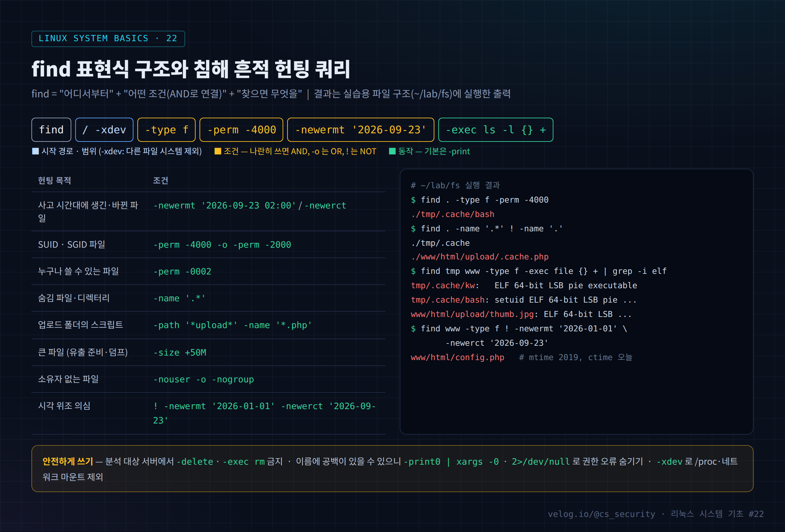Click the '조건' column header
The image size is (785, 532).
pos(161,181)
